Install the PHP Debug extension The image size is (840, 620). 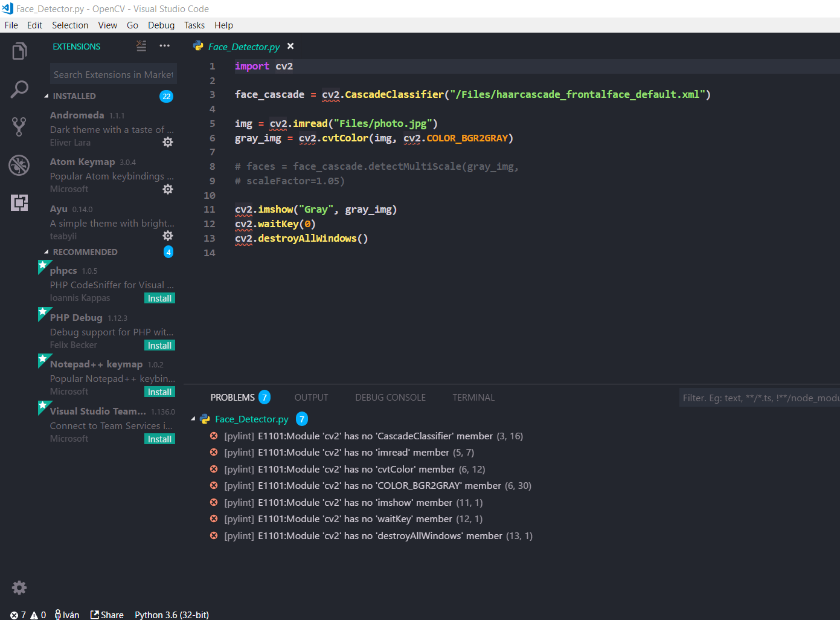[160, 345]
